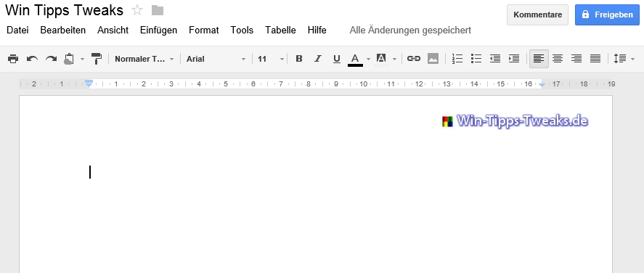This screenshot has height=273, width=644.
Task: Select left text alignment
Action: tap(539, 59)
